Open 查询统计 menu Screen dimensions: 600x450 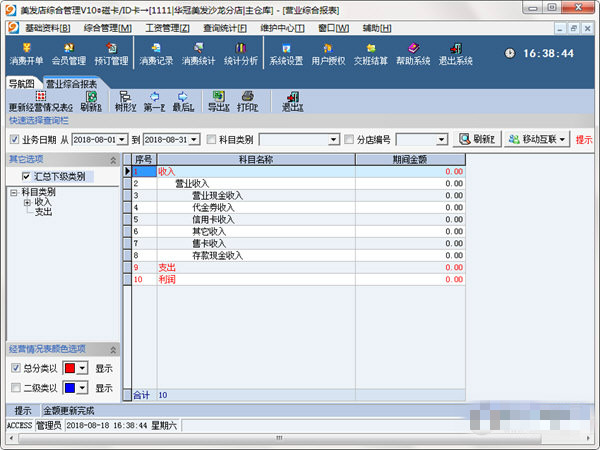coord(225,28)
